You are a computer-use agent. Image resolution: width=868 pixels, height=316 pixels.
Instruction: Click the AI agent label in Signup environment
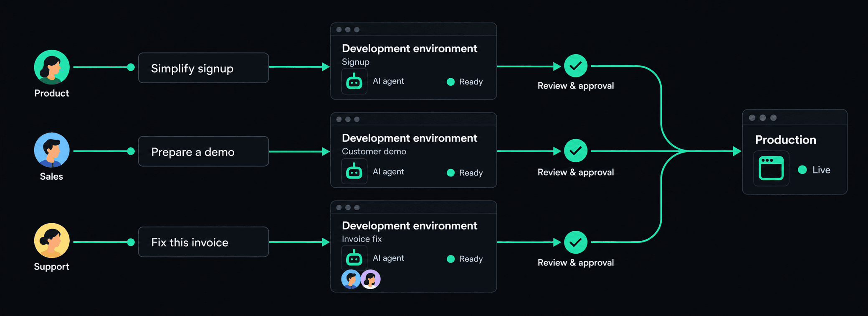click(388, 81)
